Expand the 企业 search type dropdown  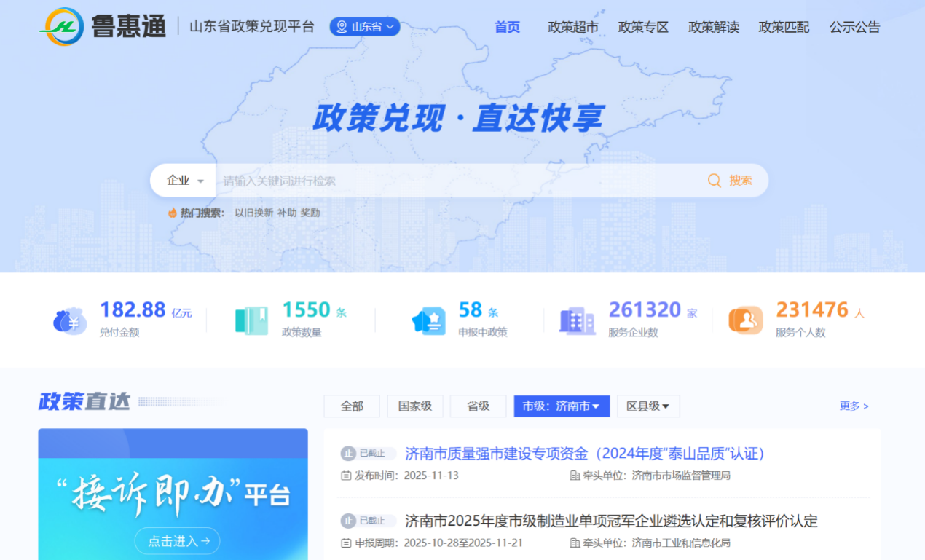[185, 181]
